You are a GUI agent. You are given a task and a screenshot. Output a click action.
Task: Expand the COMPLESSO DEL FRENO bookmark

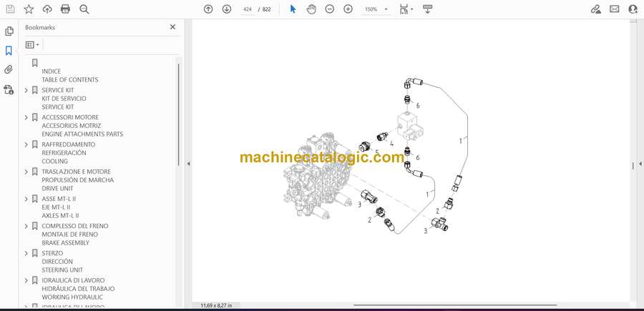pos(26,226)
